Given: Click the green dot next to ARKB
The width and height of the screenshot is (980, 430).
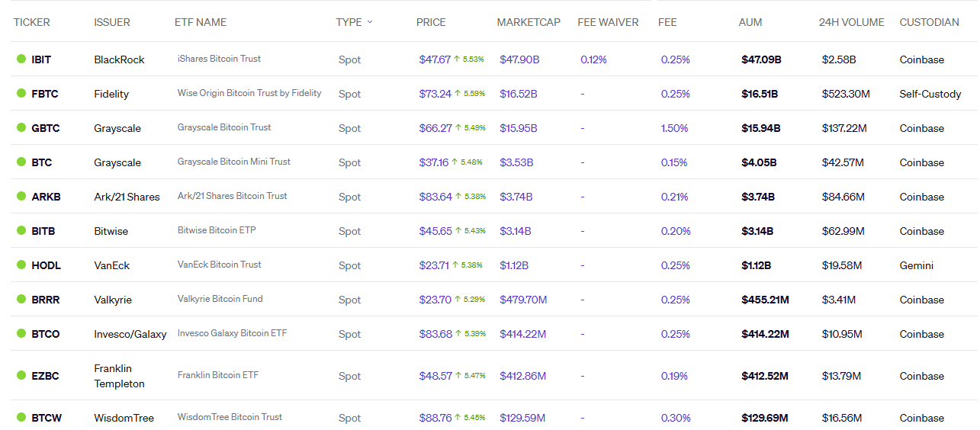Looking at the screenshot, I should (21, 197).
